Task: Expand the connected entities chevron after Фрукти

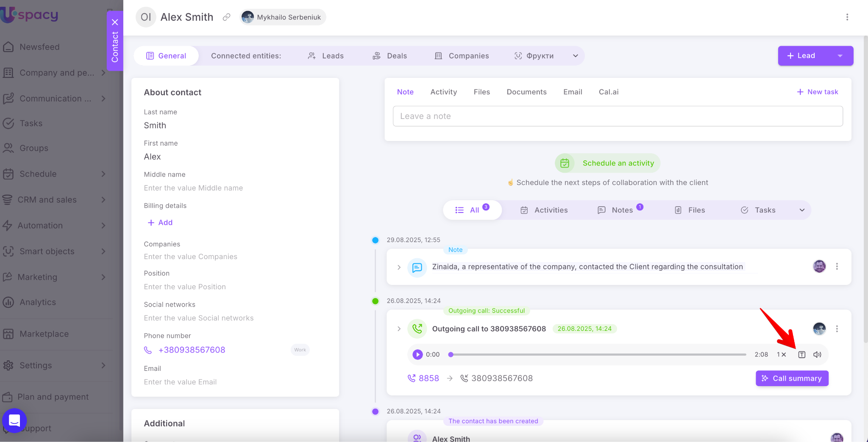Action: [x=575, y=56]
